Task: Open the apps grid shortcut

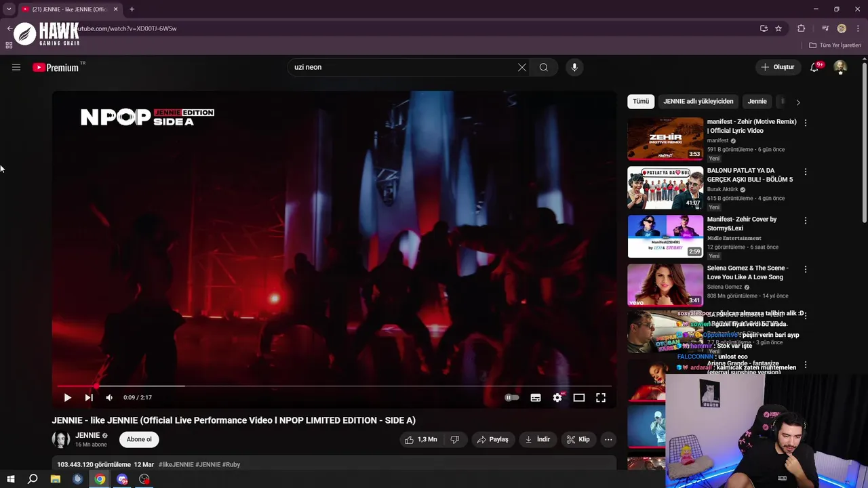Action: pos(9,45)
